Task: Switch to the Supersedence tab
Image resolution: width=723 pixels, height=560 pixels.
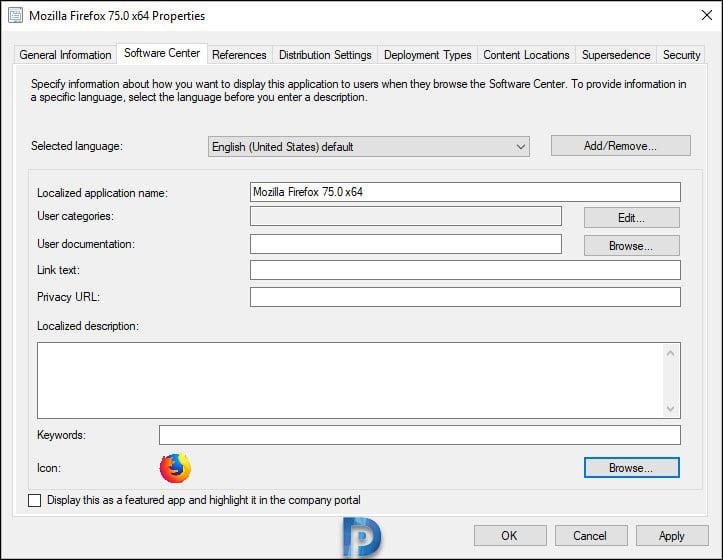Action: [x=616, y=55]
